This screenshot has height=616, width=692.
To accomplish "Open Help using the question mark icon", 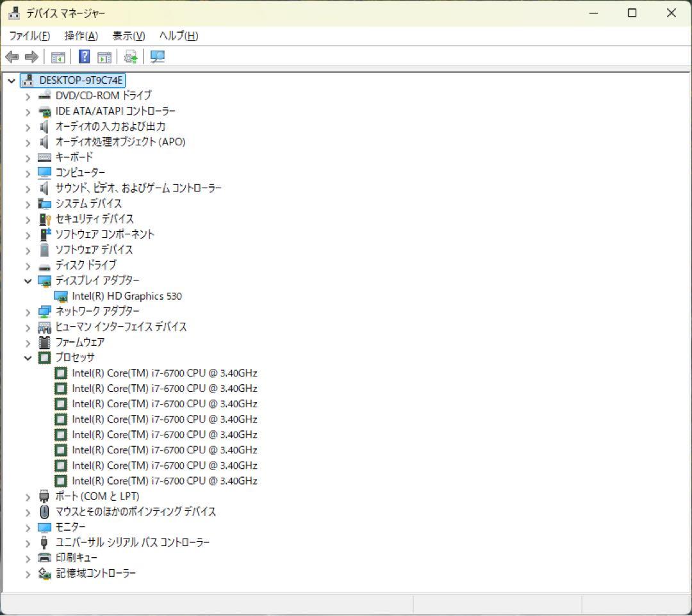I will (x=84, y=57).
